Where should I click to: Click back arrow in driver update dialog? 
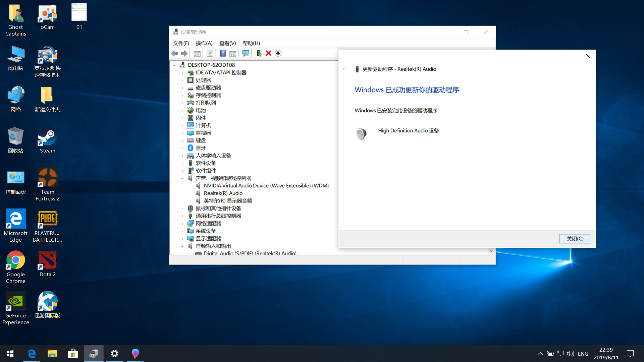[x=344, y=69]
